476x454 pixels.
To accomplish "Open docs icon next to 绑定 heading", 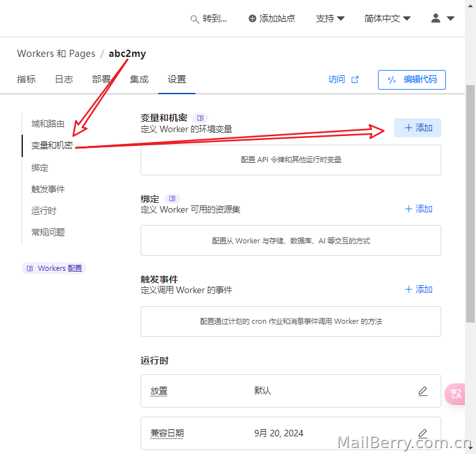I will click(172, 199).
